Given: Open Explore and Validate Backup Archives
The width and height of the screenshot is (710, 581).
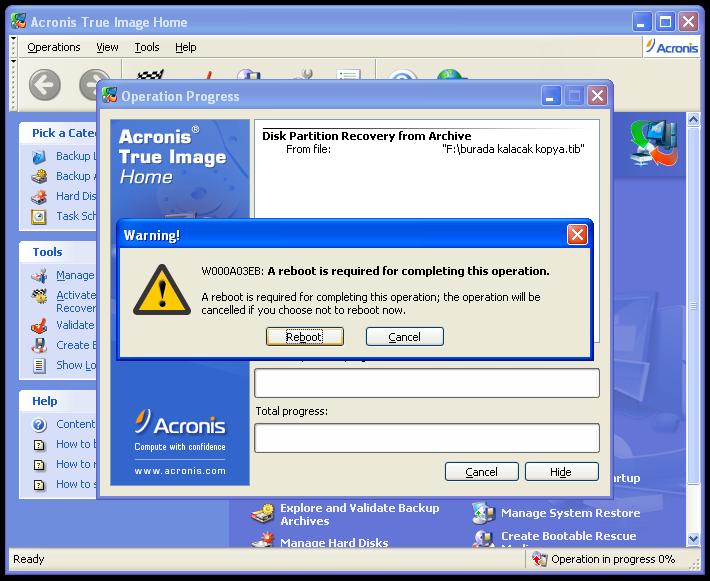Looking at the screenshot, I should click(360, 514).
